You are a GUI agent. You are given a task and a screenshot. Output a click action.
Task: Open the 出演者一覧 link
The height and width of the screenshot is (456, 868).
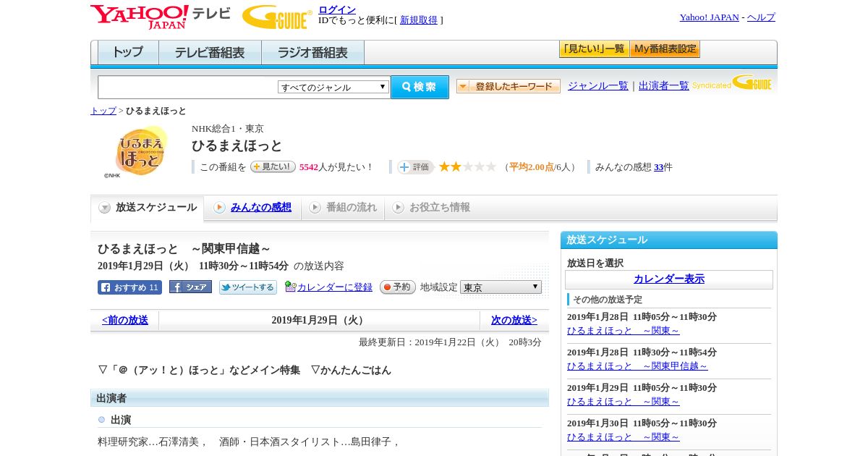664,86
